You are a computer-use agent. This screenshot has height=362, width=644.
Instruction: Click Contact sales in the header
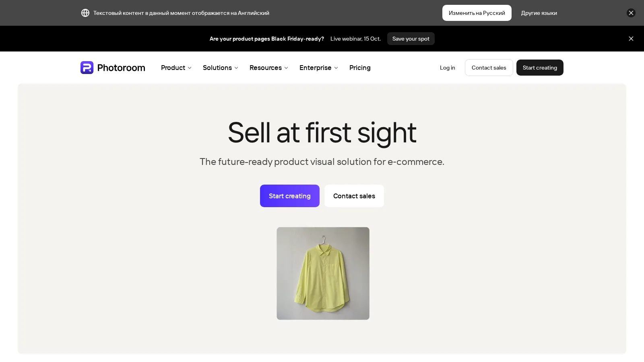pos(489,68)
